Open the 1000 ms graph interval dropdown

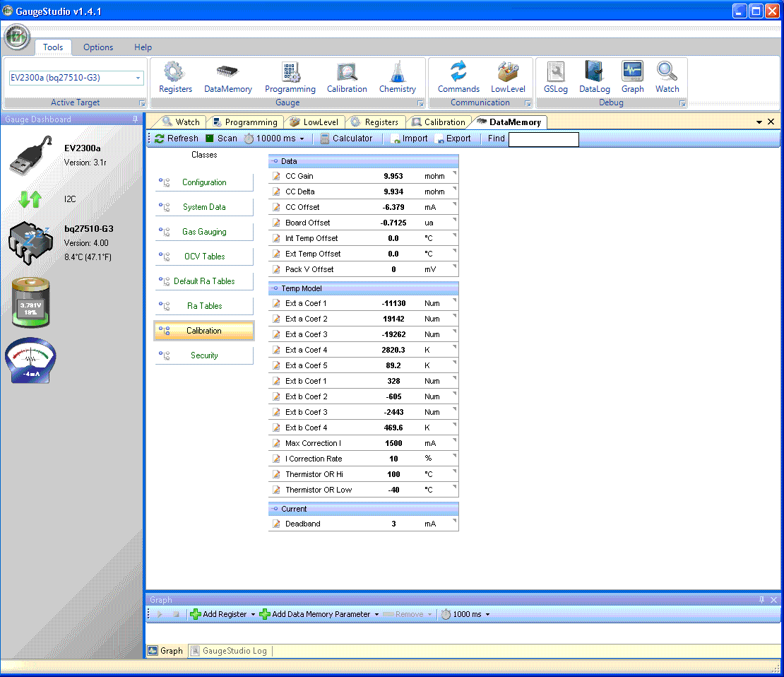487,614
